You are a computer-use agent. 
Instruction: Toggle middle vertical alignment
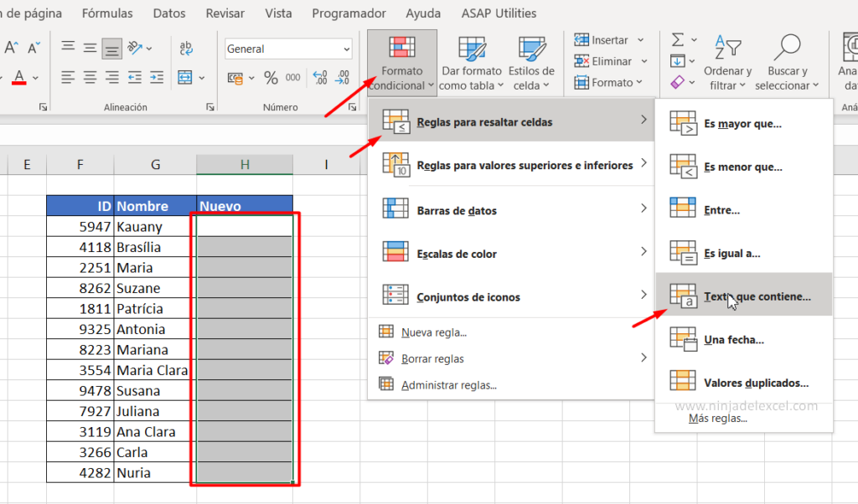(90, 47)
